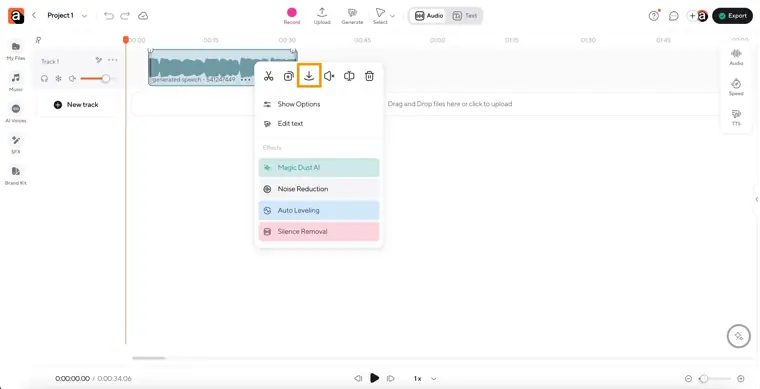Click the Audio panel icon on right

tap(736, 57)
